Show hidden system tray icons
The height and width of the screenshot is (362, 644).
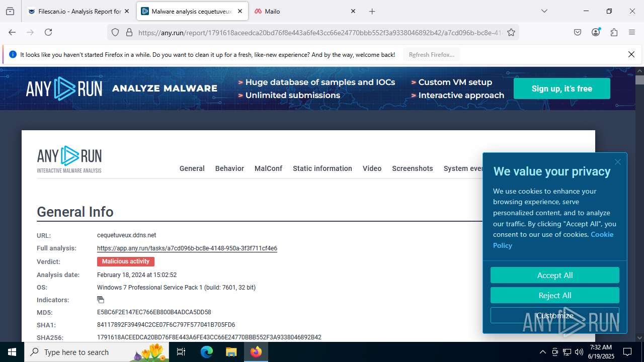pos(542,352)
